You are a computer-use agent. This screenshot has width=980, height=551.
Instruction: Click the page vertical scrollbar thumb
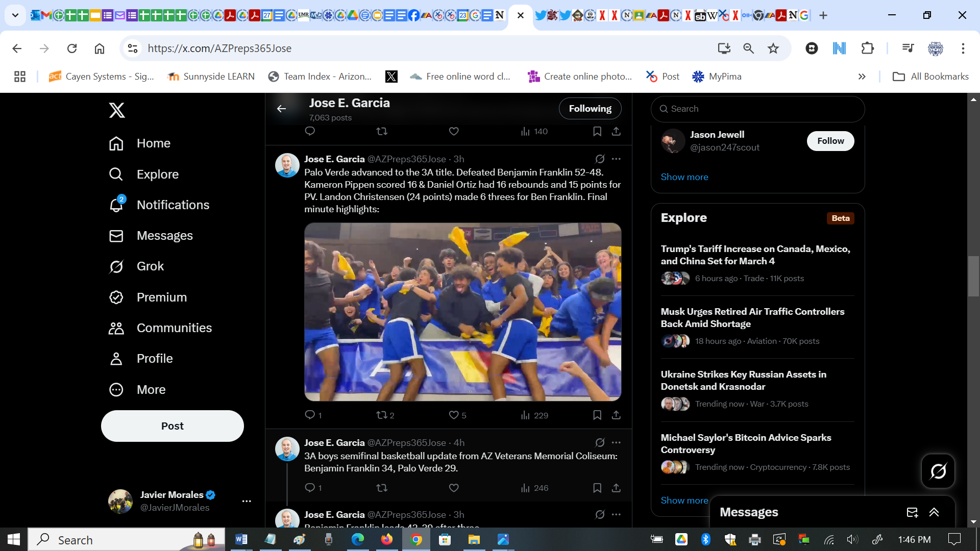click(973, 275)
